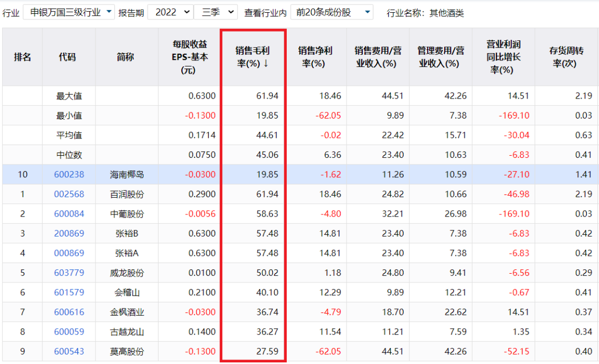Click median gross margin value 45.06
The image size is (599, 364).
pyautogui.click(x=267, y=155)
